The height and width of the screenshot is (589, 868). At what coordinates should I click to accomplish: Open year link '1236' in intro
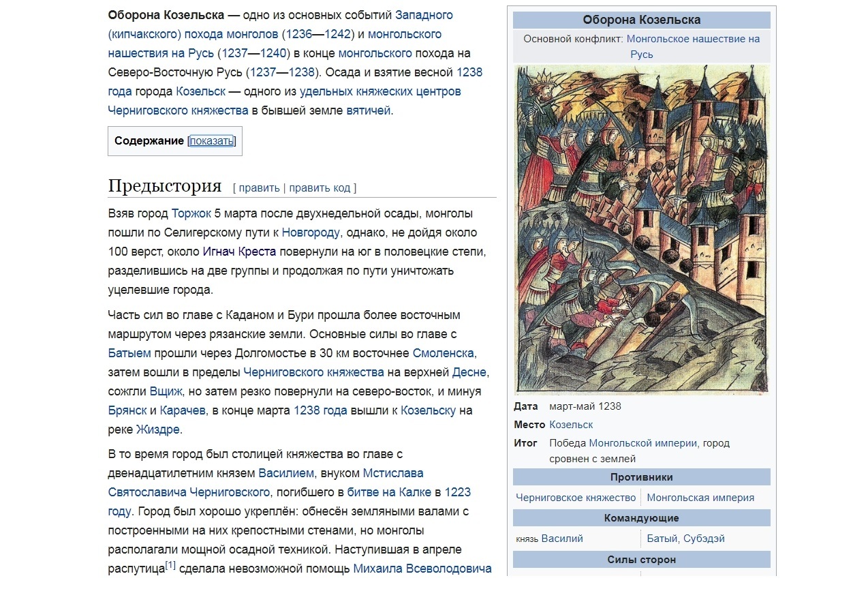click(298, 34)
